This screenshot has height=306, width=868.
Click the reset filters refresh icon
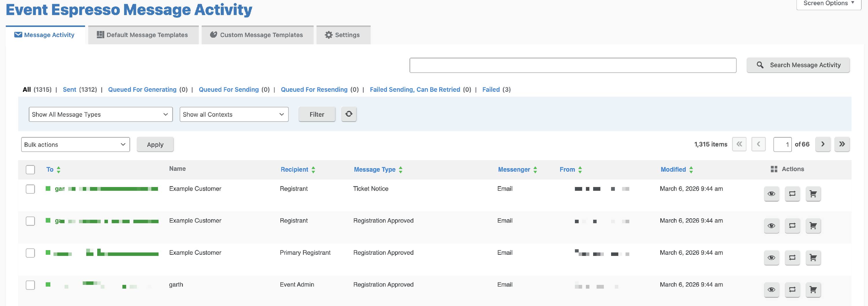click(348, 114)
